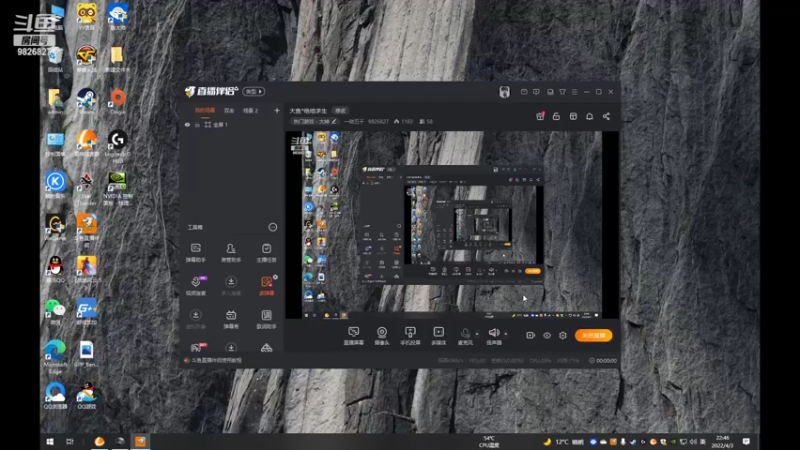Open the mode switch pill beside the logo
800x450 pixels.
coord(253,91)
